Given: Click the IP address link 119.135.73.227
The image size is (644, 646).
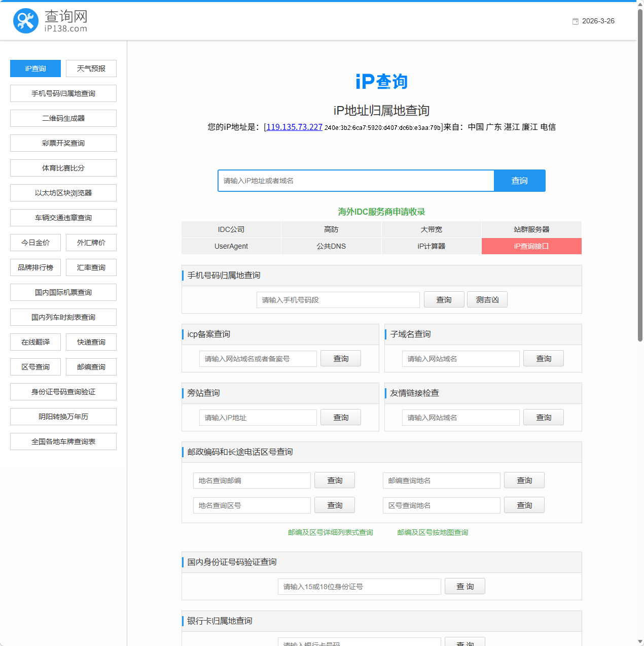Looking at the screenshot, I should (294, 127).
